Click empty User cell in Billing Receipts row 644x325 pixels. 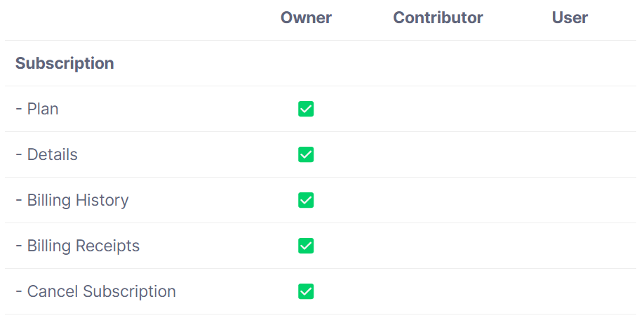tap(570, 246)
